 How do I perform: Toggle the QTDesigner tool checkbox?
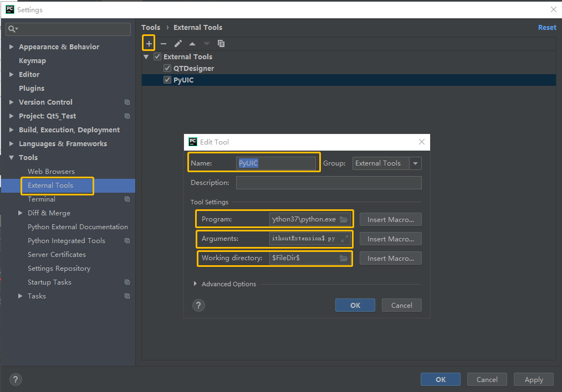pyautogui.click(x=167, y=68)
